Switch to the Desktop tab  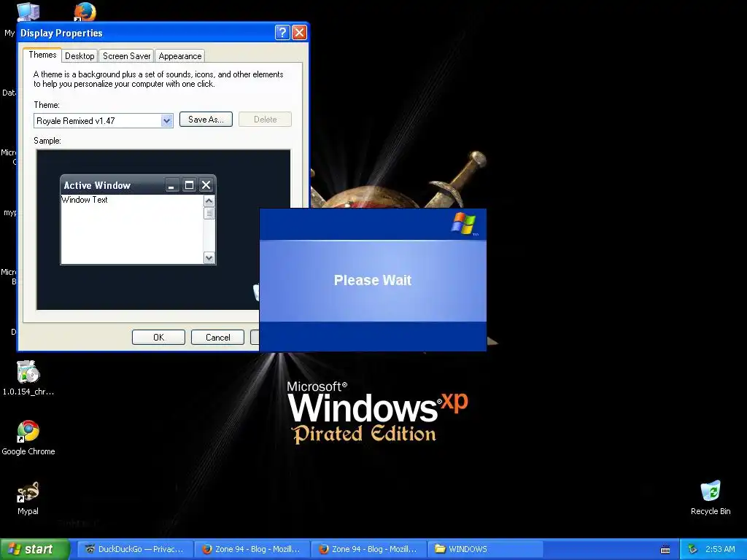[x=80, y=55]
